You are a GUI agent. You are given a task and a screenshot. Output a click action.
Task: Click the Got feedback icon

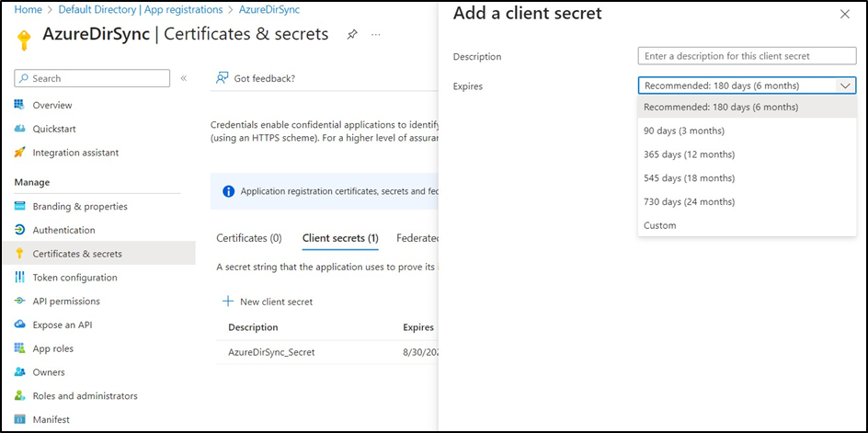pyautogui.click(x=222, y=79)
